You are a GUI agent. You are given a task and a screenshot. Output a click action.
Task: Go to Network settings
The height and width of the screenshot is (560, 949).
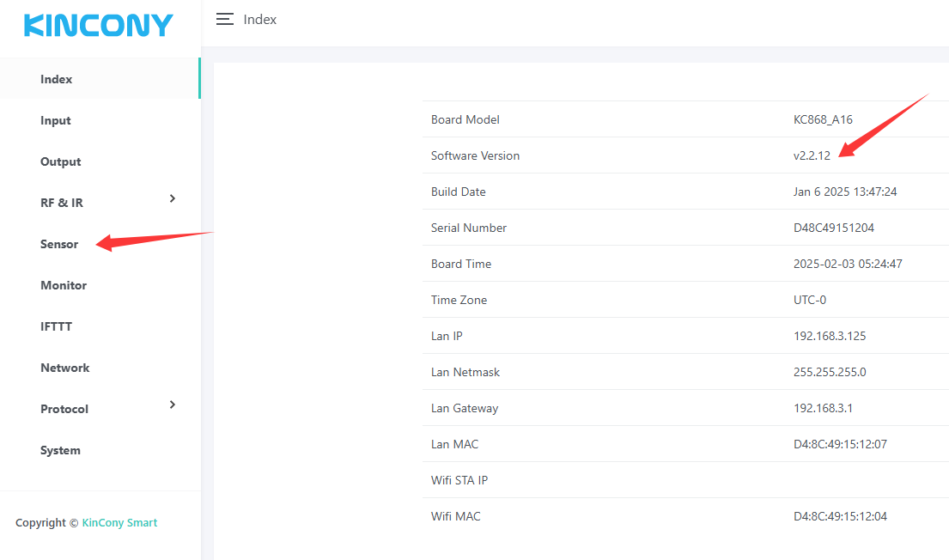65,368
